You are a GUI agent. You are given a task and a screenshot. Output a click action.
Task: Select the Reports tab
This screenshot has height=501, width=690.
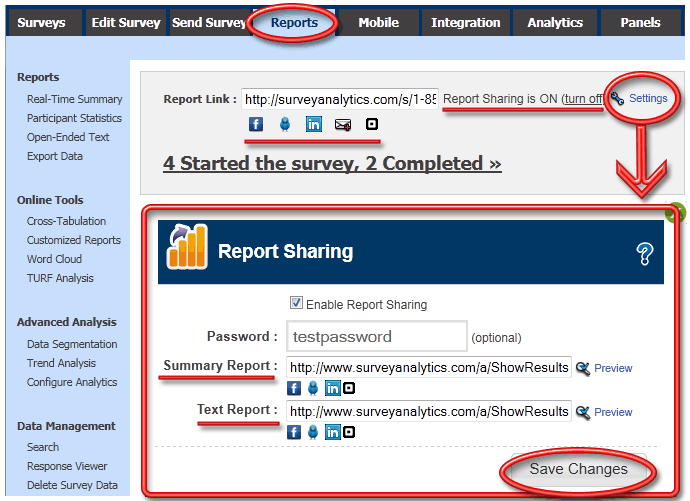(x=294, y=22)
